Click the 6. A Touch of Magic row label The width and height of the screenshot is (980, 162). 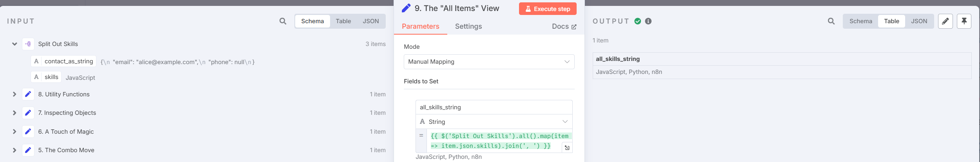66,132
